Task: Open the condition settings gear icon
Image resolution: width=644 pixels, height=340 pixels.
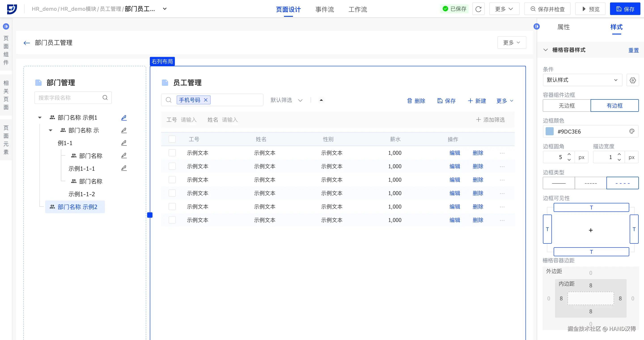Action: [x=633, y=80]
